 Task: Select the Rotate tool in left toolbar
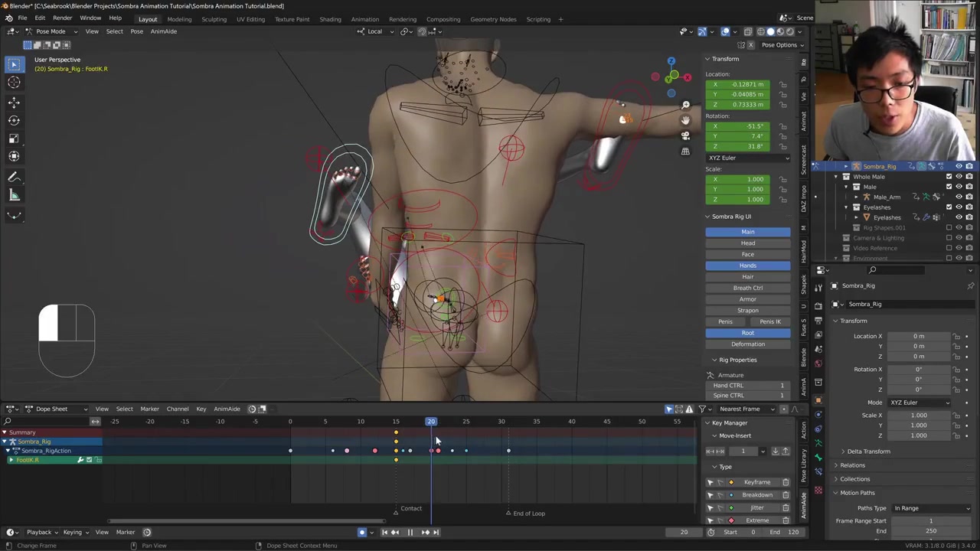tap(14, 120)
